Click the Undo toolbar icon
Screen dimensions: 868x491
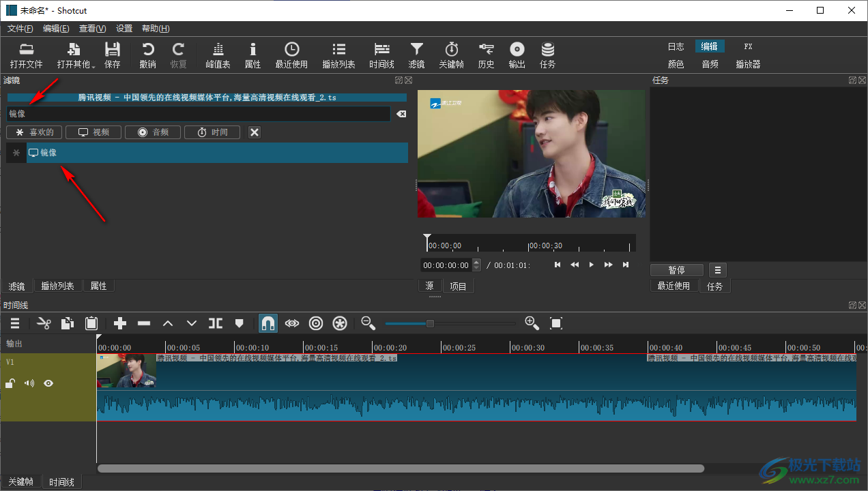coord(147,55)
